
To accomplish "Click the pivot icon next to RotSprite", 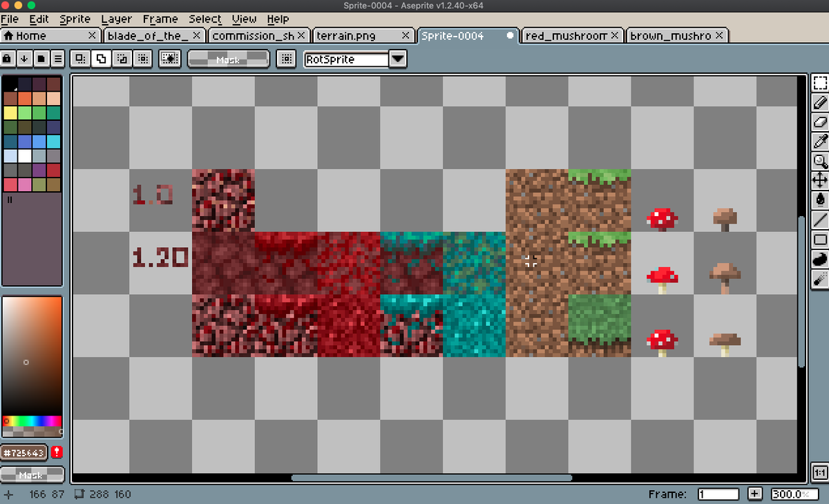I will click(x=286, y=59).
